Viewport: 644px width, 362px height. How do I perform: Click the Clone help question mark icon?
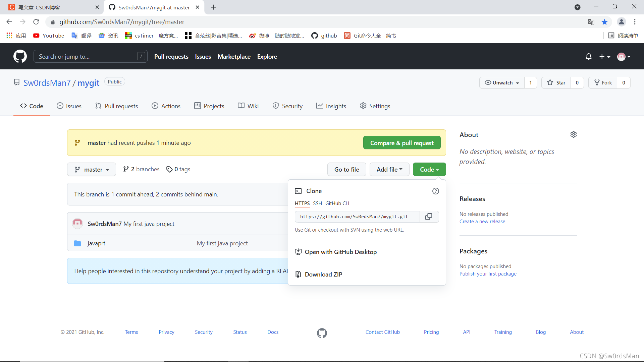(435, 191)
